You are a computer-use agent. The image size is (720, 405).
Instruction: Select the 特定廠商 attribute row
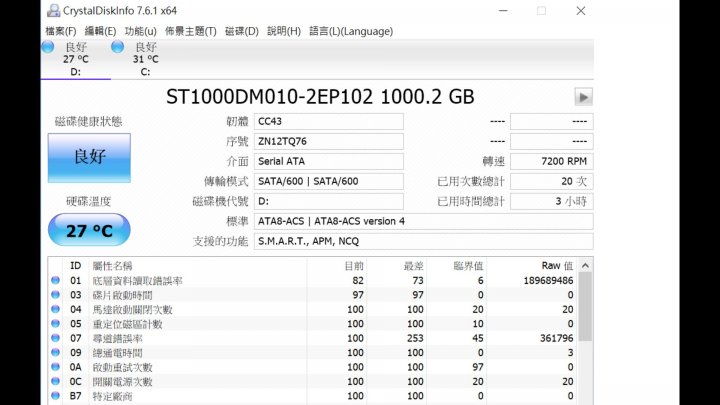313,396
